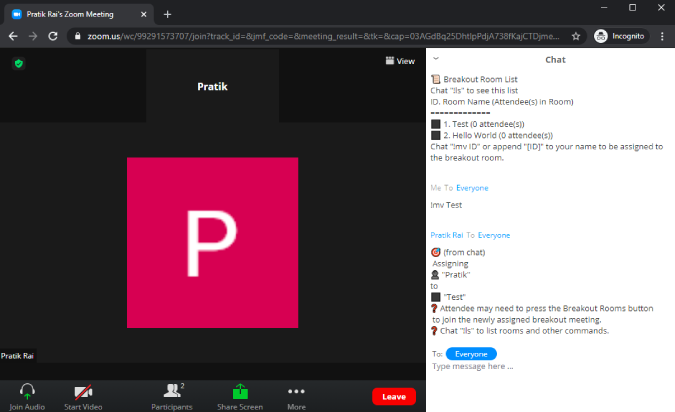Open the Chrome three-dot menu
The height and width of the screenshot is (412, 675).
coord(662,36)
